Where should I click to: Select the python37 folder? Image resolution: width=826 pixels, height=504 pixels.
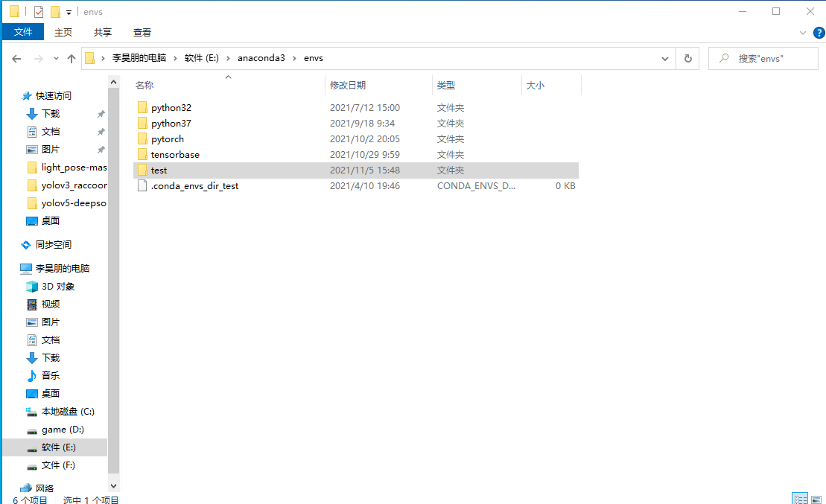click(171, 124)
